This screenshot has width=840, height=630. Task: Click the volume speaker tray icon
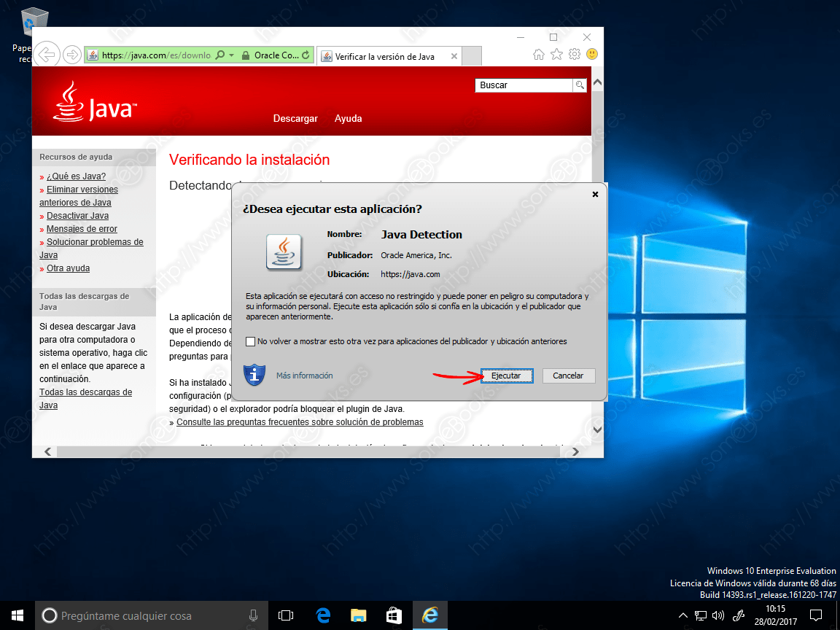[x=717, y=615]
